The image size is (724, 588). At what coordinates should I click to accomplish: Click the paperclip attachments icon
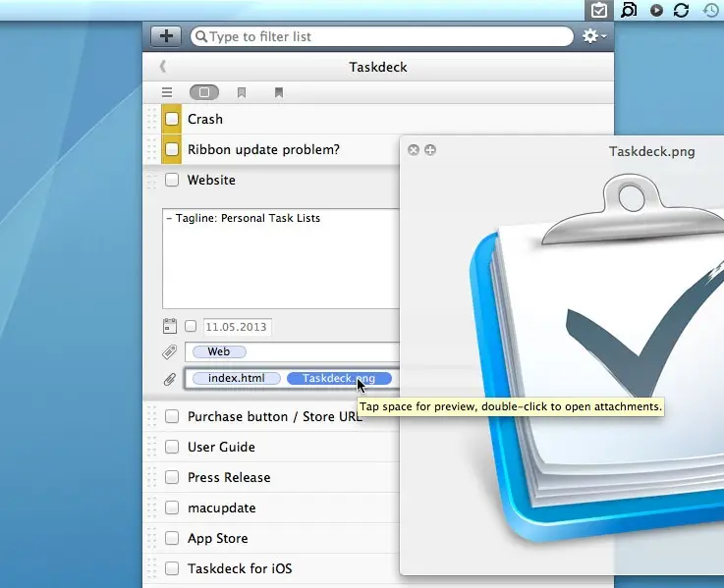[x=169, y=379]
